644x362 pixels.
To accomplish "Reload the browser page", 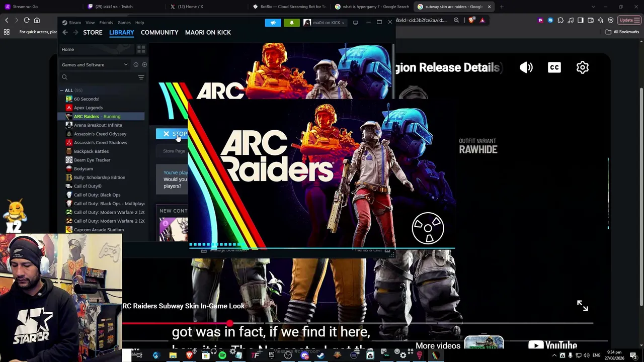I will coord(27,20).
